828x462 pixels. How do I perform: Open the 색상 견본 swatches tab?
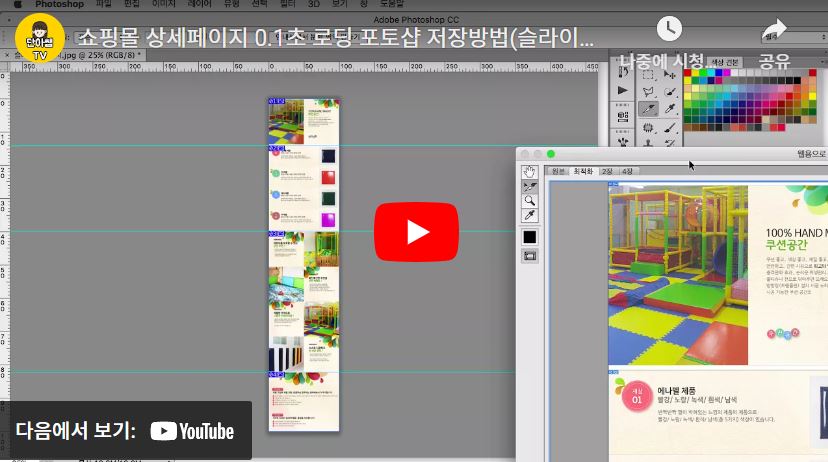point(724,62)
